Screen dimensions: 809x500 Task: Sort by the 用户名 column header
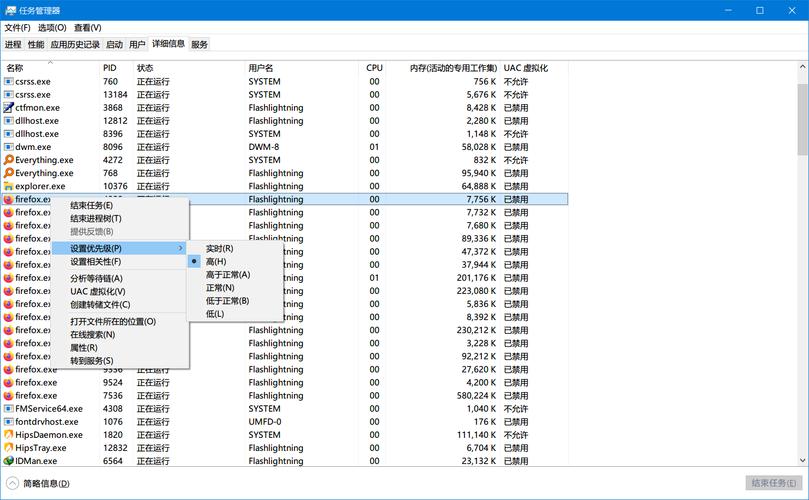pyautogui.click(x=302, y=68)
